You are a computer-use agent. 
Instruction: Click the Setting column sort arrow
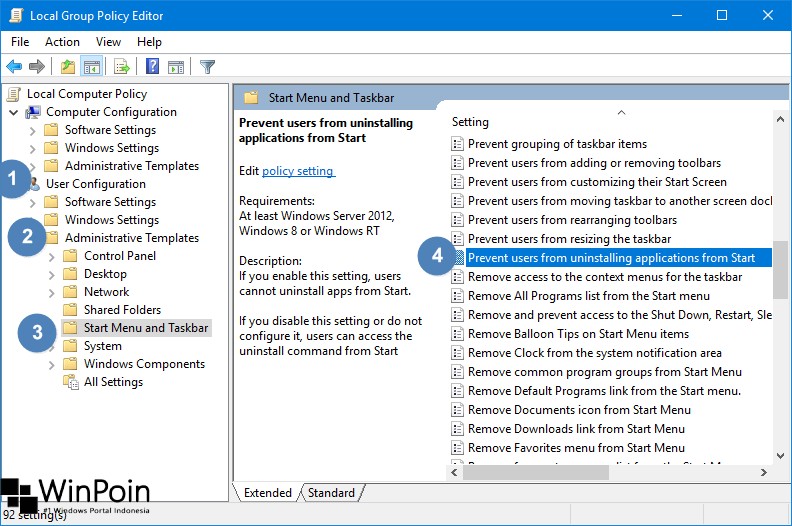tap(622, 112)
